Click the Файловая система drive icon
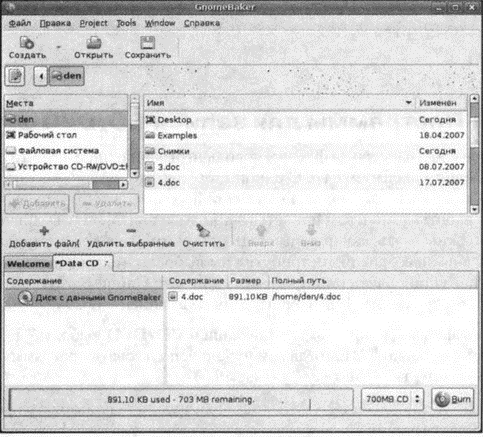The width and height of the screenshot is (483, 437). click(x=11, y=151)
